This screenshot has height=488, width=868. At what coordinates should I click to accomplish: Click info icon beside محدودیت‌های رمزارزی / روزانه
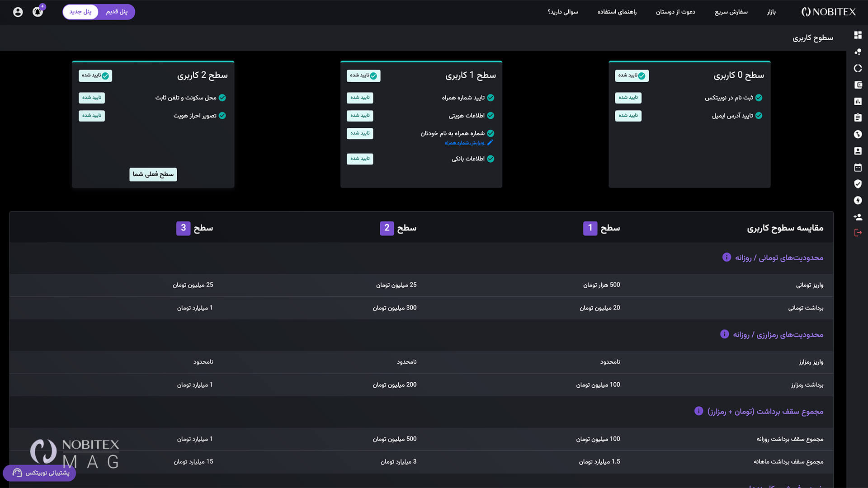725,334
